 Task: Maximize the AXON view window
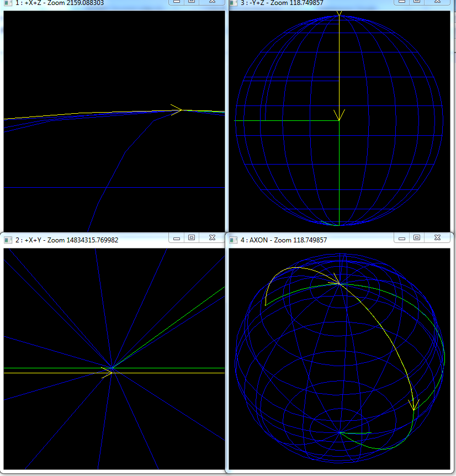click(x=416, y=238)
